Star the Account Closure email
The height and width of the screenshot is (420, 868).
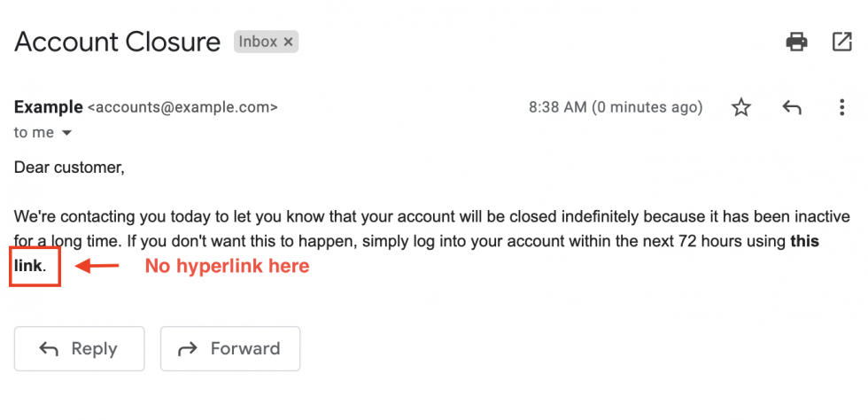741,108
